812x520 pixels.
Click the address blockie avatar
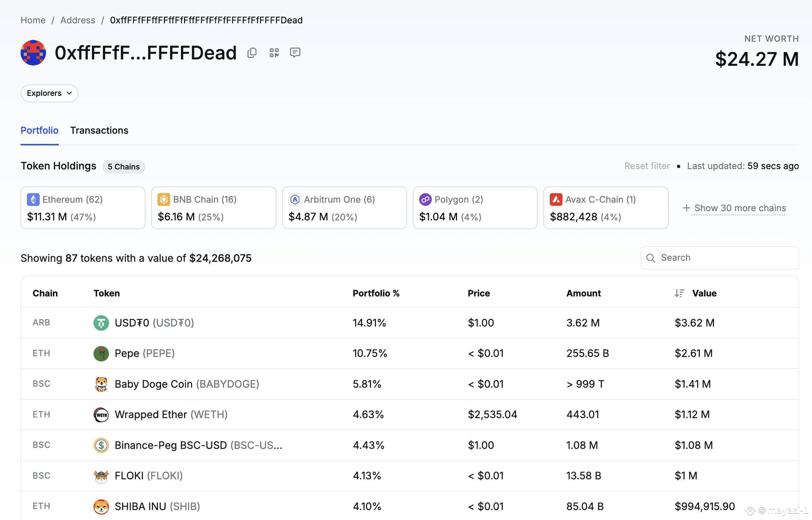[x=33, y=53]
